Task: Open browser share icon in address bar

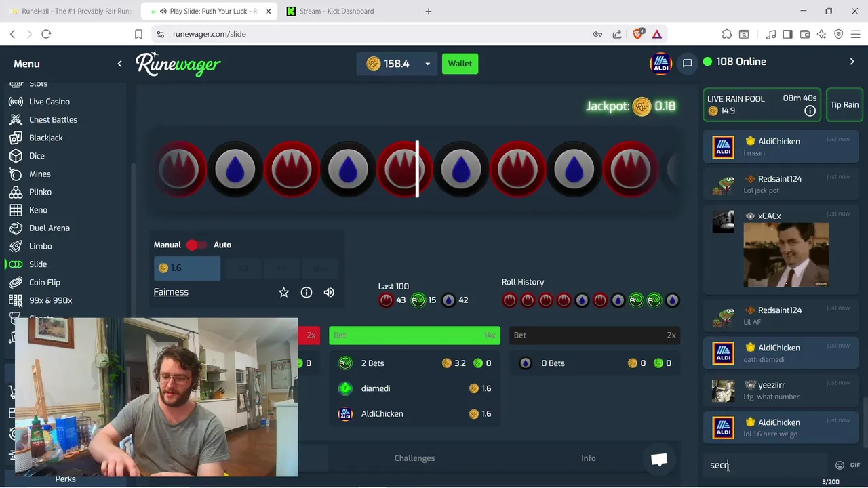Action: (x=617, y=34)
